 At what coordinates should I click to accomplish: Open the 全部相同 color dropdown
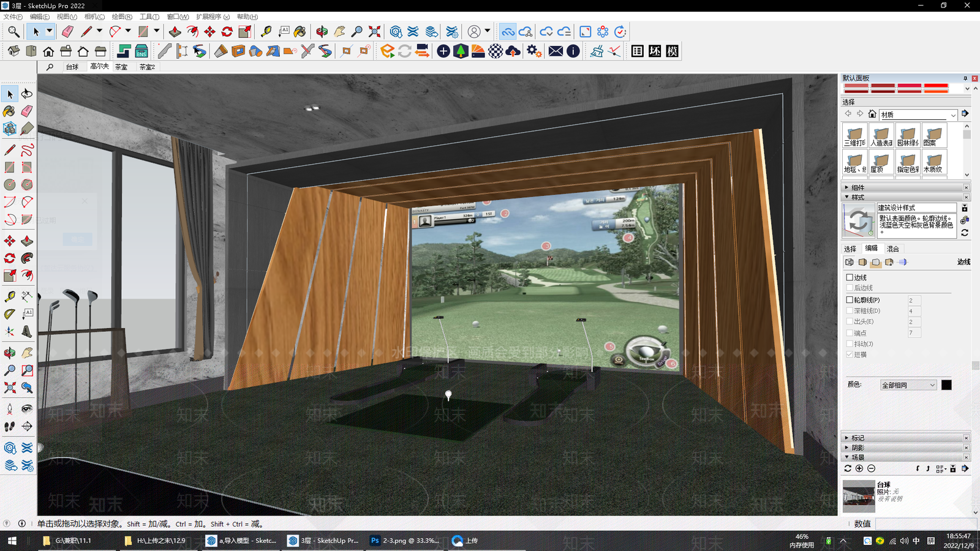(x=908, y=385)
